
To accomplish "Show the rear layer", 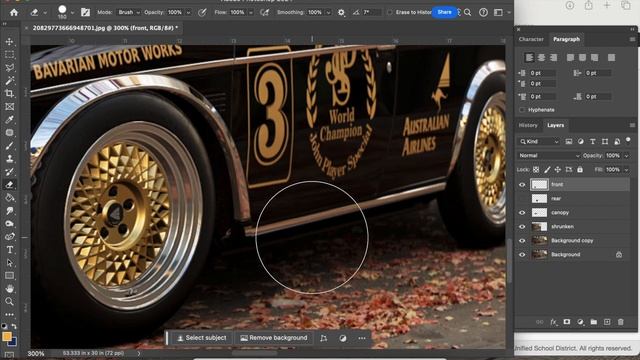I will point(522,199).
